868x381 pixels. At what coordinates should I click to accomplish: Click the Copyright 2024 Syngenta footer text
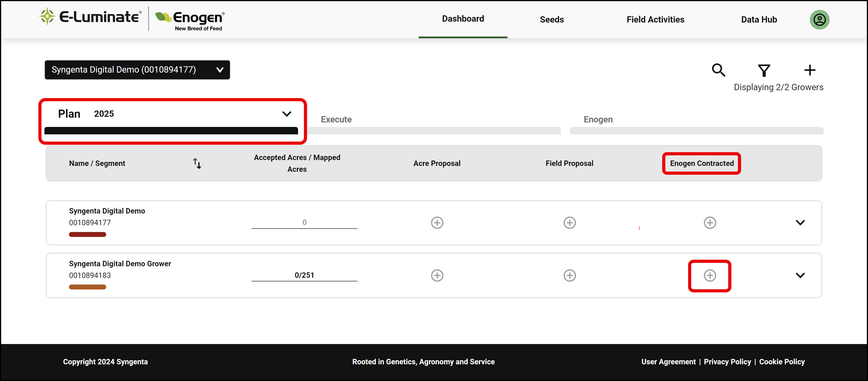coord(105,361)
